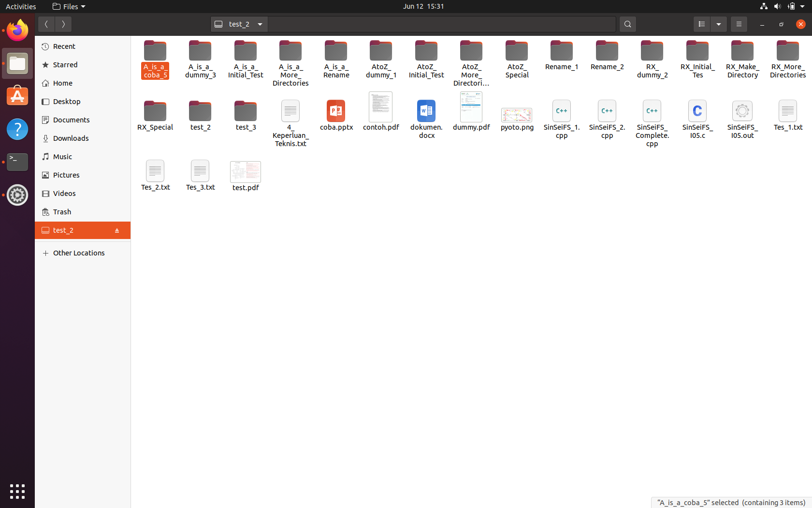Navigate back with the back button
The height and width of the screenshot is (508, 812).
[x=46, y=24]
